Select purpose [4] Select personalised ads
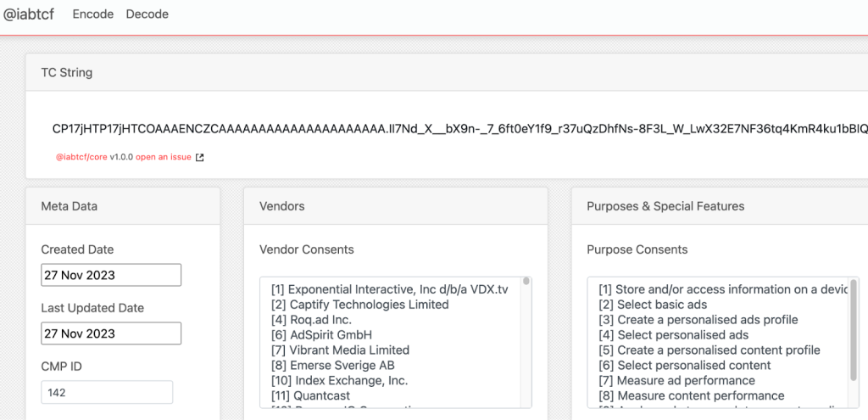868x420 pixels. point(674,334)
